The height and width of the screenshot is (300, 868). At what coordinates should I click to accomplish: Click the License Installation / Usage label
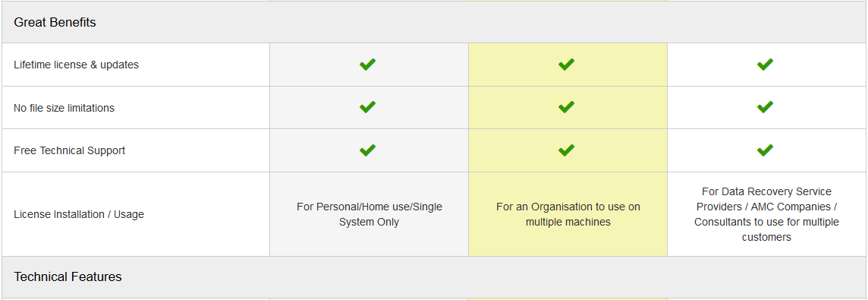click(x=79, y=214)
